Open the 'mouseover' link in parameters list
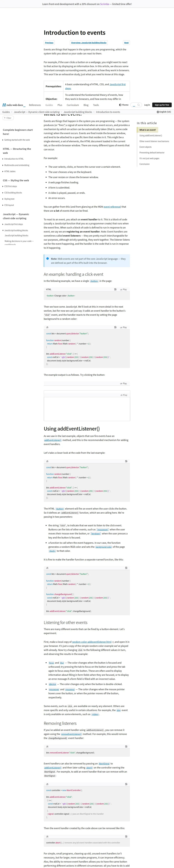This screenshot has height=868, width=174. [103, 530]
